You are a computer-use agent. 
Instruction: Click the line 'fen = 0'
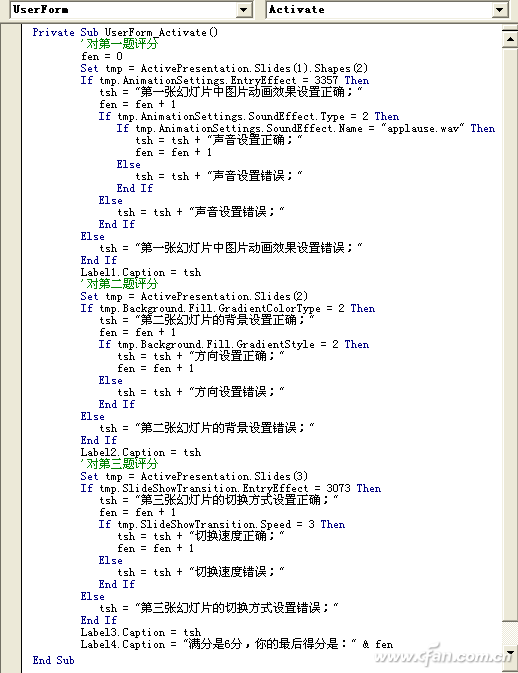coord(102,56)
